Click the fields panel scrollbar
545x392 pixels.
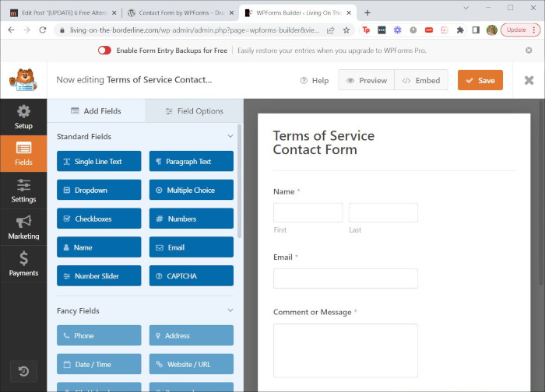[x=239, y=181]
